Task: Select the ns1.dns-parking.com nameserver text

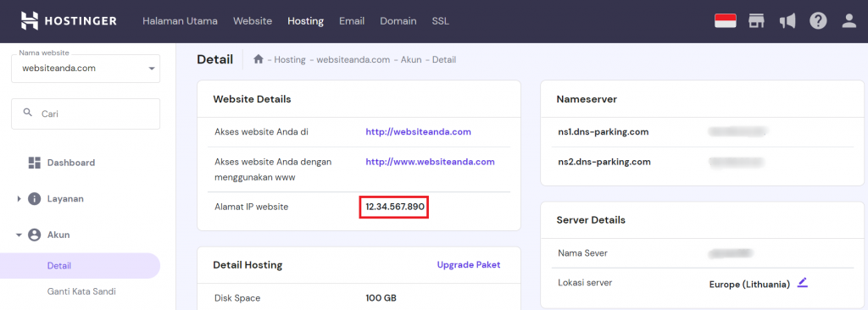Action: (x=604, y=132)
